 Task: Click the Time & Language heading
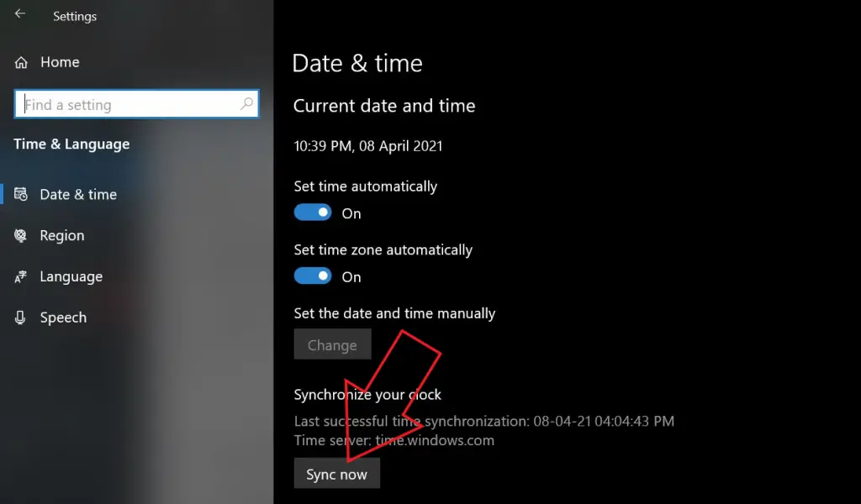71,144
